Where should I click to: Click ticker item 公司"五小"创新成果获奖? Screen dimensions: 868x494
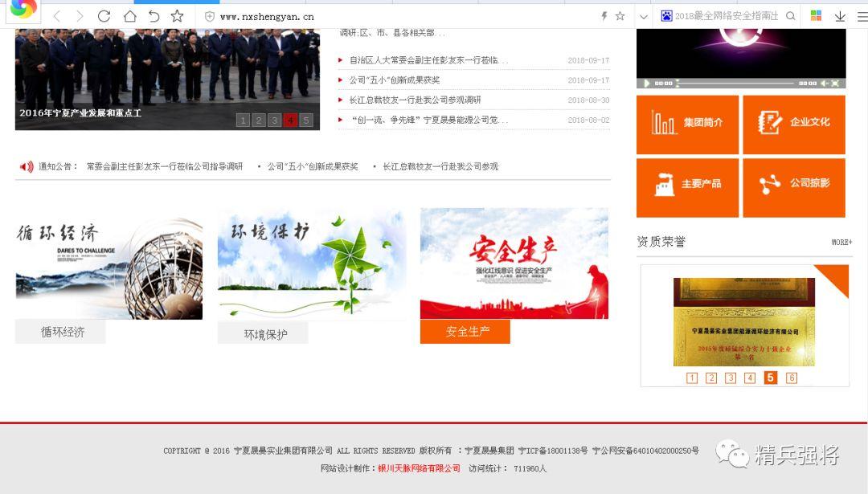click(313, 166)
